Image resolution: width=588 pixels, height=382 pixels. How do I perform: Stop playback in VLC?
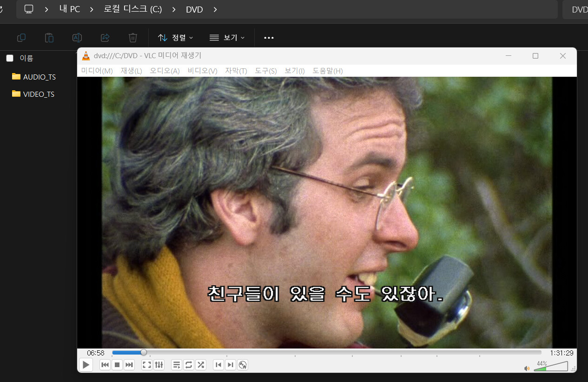(117, 365)
